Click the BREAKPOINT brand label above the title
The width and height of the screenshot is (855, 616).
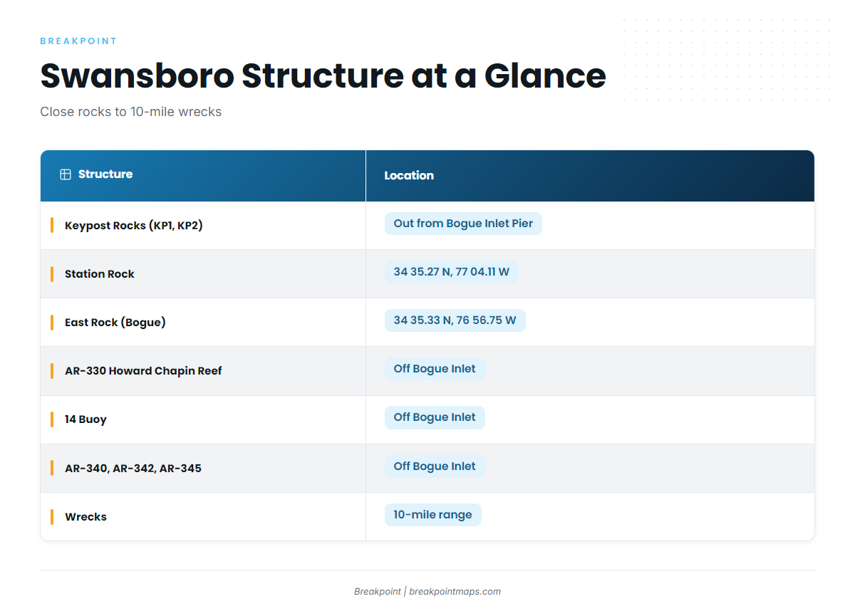[x=78, y=41]
